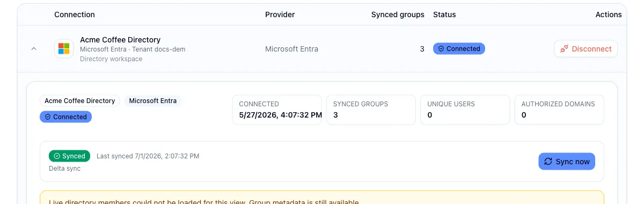Click the Connected status badge in table row
Image resolution: width=644 pixels, height=204 pixels.
pyautogui.click(x=459, y=49)
